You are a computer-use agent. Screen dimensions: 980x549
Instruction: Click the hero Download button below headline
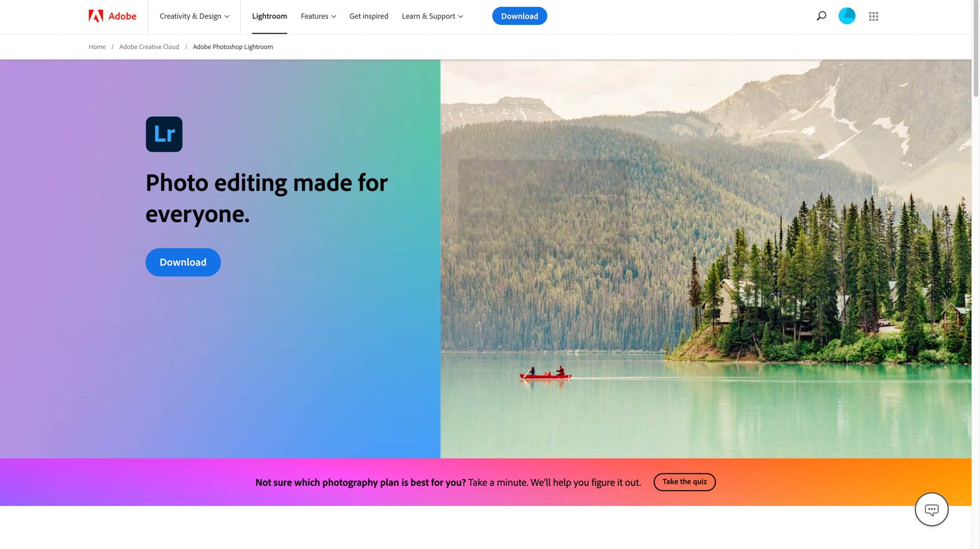(x=183, y=262)
